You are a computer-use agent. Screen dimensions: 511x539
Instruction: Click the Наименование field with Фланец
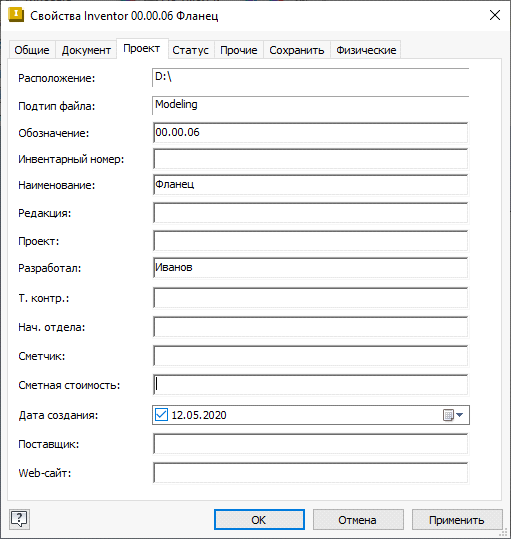click(x=310, y=185)
